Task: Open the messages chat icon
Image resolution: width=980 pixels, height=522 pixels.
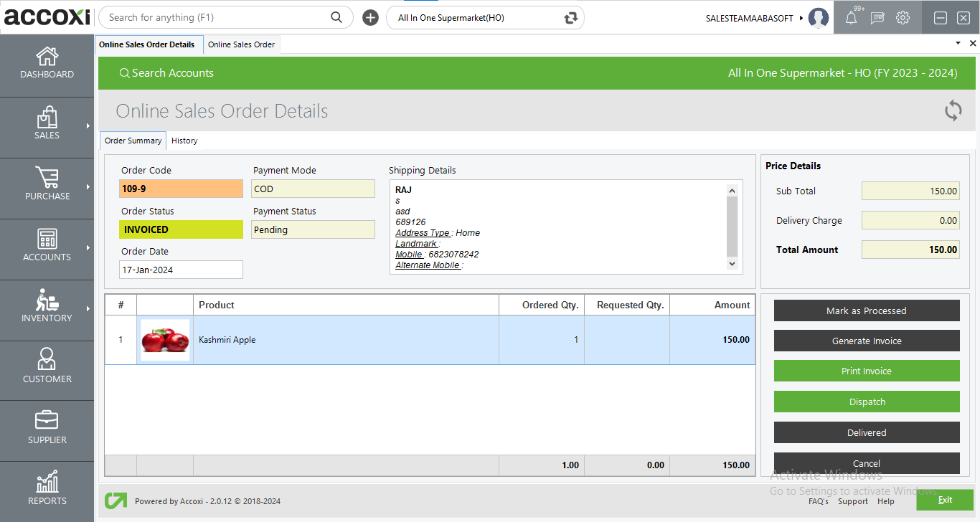Action: [x=877, y=17]
